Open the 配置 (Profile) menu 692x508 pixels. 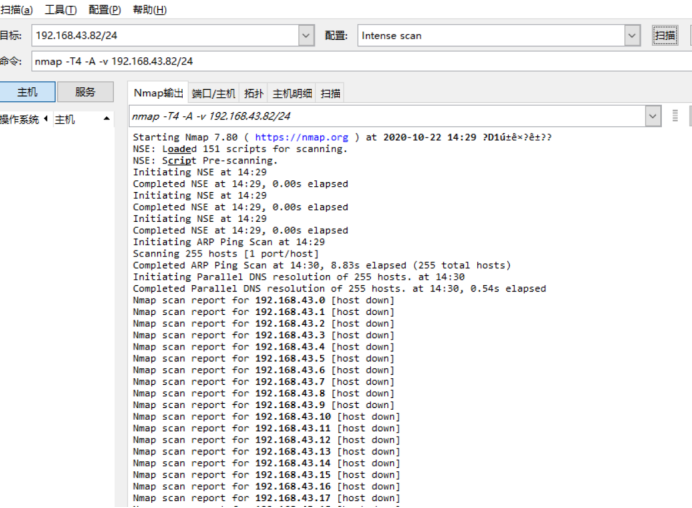(x=105, y=10)
